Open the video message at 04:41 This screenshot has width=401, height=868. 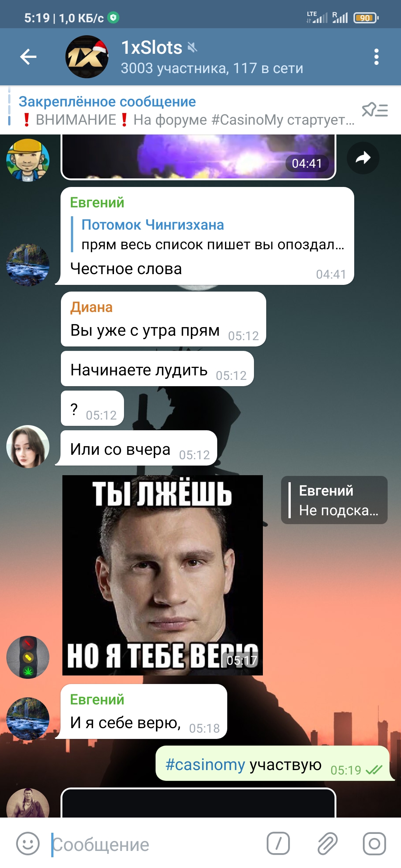pos(199,157)
